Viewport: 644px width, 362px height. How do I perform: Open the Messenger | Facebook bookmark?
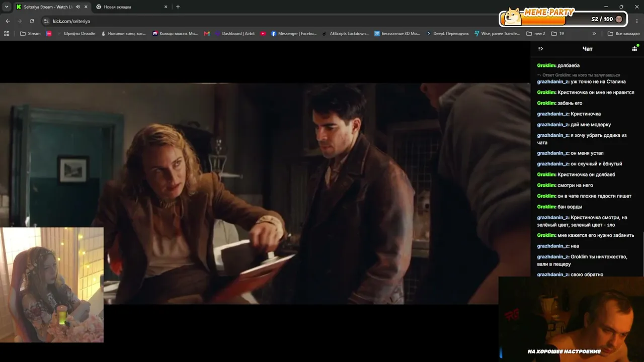click(x=294, y=34)
